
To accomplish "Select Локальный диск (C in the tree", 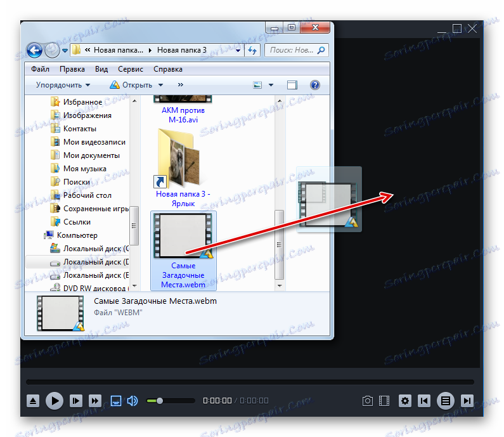I will click(x=89, y=249).
